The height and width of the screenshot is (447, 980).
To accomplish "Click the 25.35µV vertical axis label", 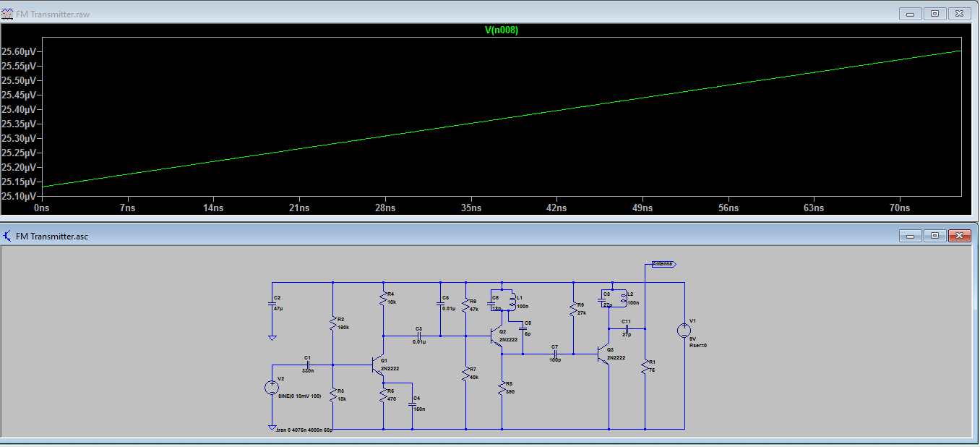I will [x=20, y=124].
